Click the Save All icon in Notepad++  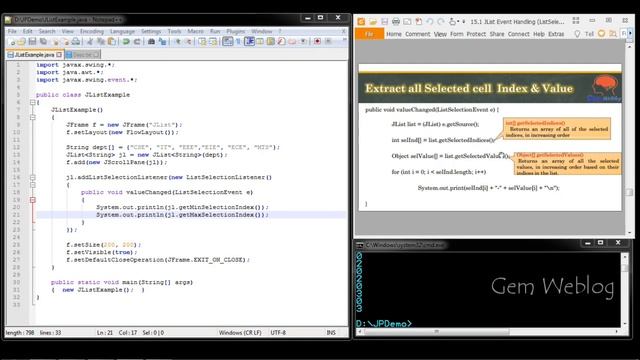tap(42, 41)
